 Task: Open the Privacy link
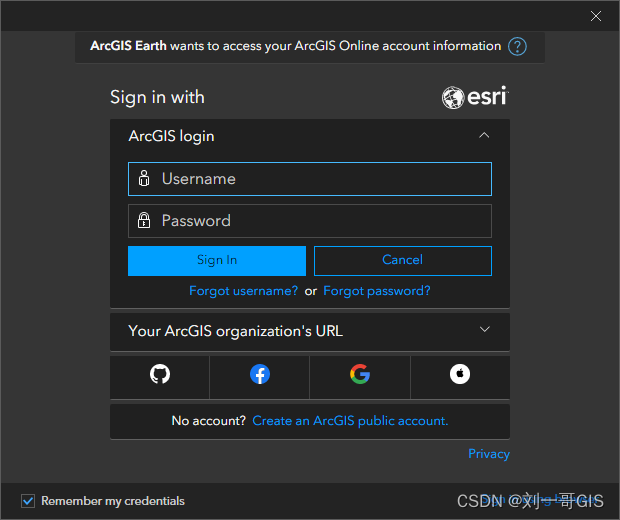pyautogui.click(x=489, y=454)
